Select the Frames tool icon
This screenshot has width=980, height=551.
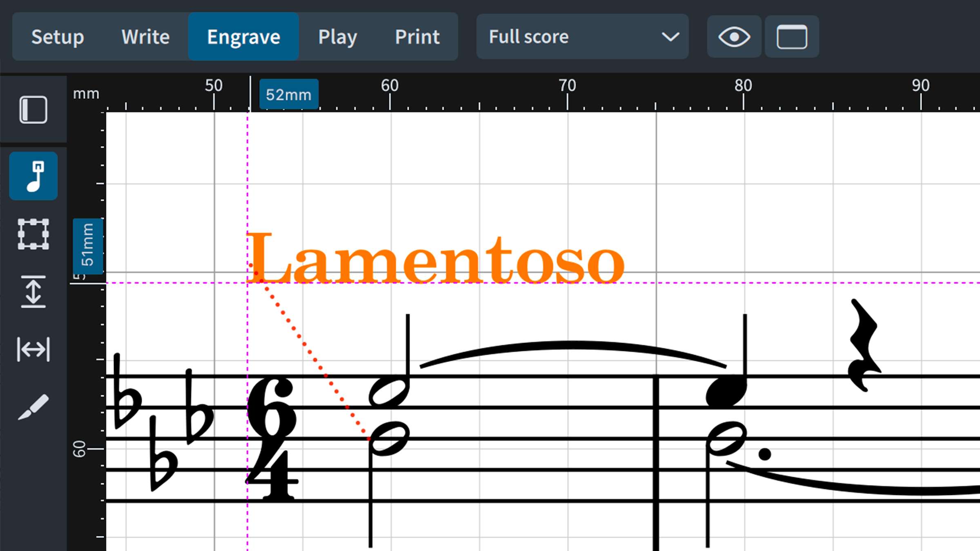(33, 234)
